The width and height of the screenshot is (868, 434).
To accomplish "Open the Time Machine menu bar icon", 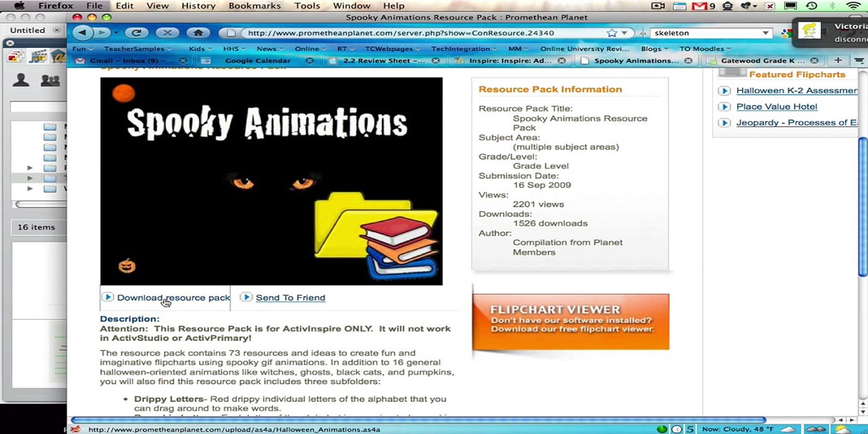I will (x=811, y=6).
